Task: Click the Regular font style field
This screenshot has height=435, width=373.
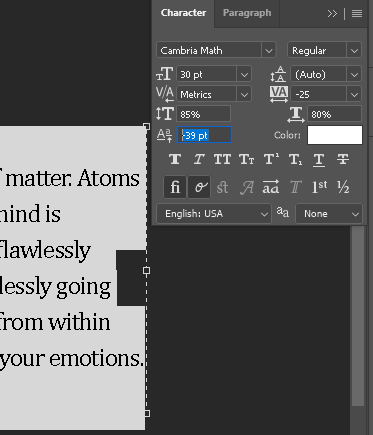Action: point(317,51)
